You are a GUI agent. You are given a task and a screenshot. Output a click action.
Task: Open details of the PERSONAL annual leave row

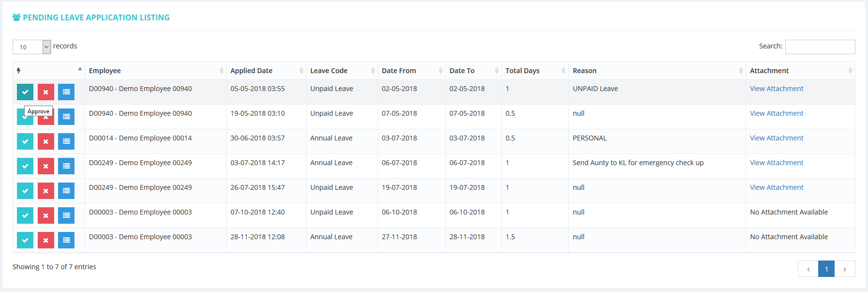66,141
